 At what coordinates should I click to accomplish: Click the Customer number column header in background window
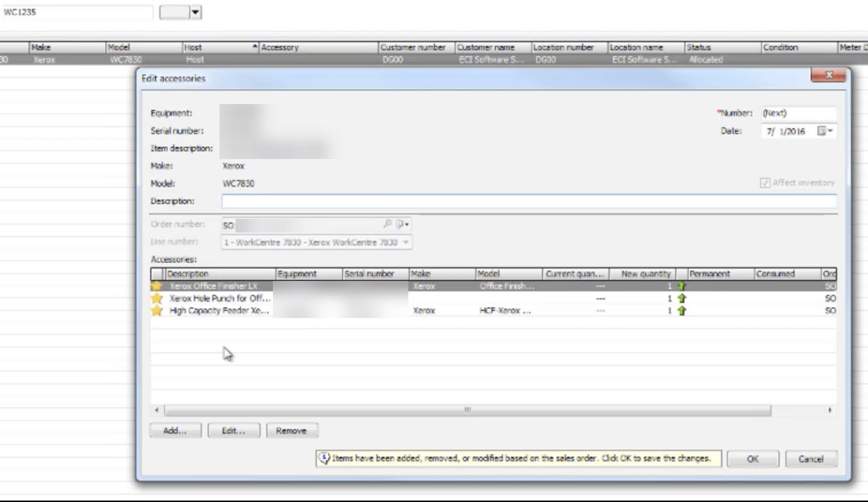pos(417,48)
